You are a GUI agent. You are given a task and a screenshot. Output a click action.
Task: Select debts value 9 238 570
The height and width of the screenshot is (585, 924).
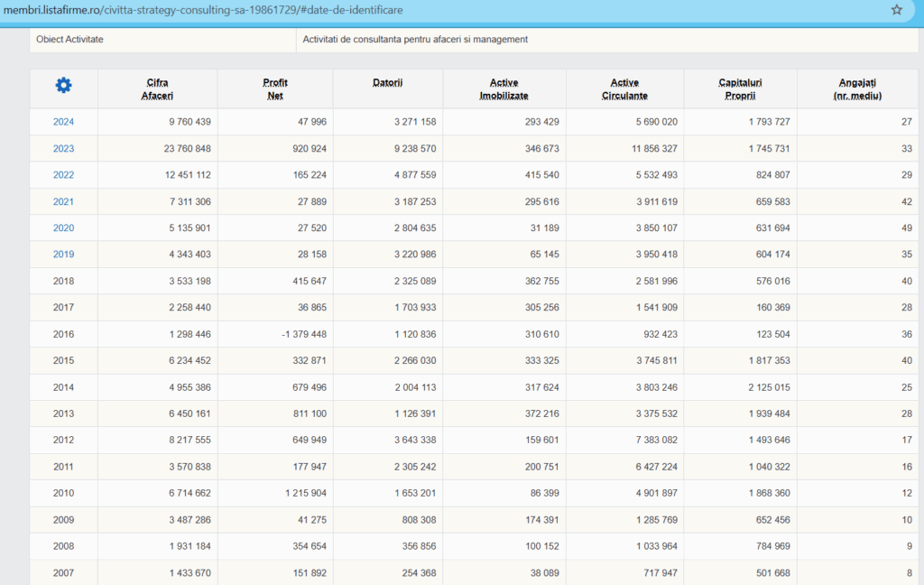pyautogui.click(x=415, y=149)
